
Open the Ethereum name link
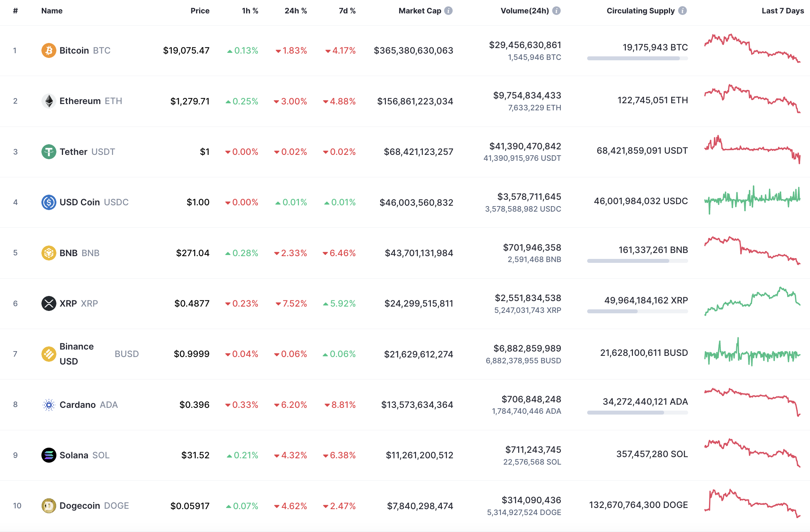(x=79, y=101)
